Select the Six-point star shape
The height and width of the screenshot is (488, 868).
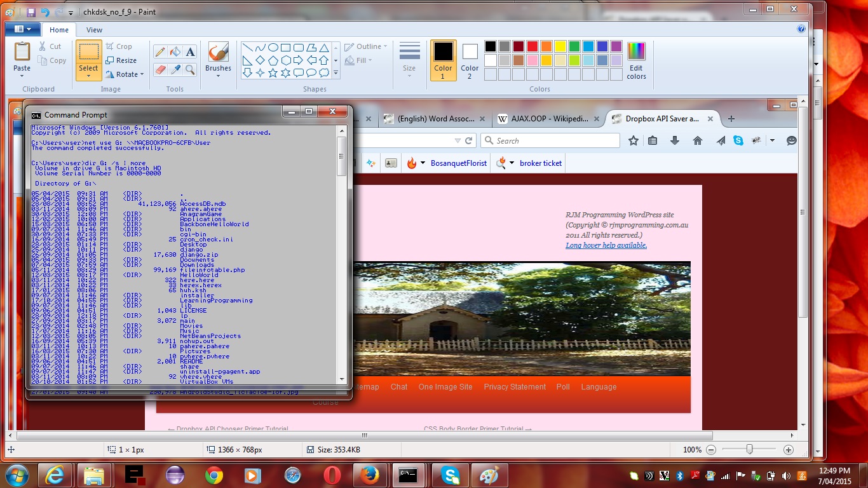[x=285, y=73]
